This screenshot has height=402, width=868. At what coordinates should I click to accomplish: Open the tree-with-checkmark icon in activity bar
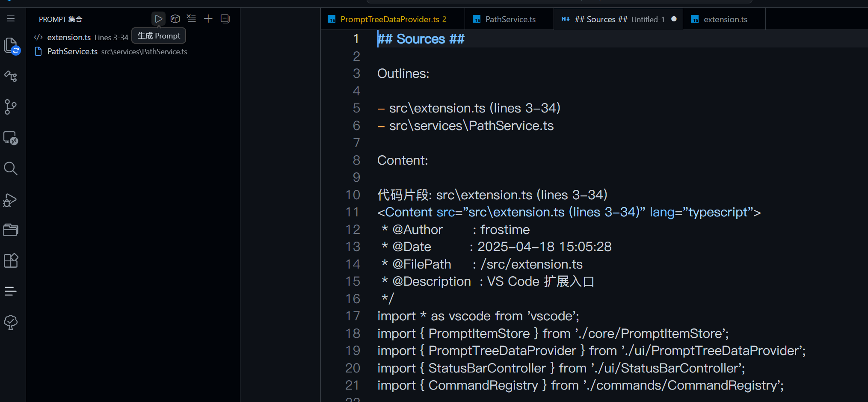pyautogui.click(x=11, y=322)
